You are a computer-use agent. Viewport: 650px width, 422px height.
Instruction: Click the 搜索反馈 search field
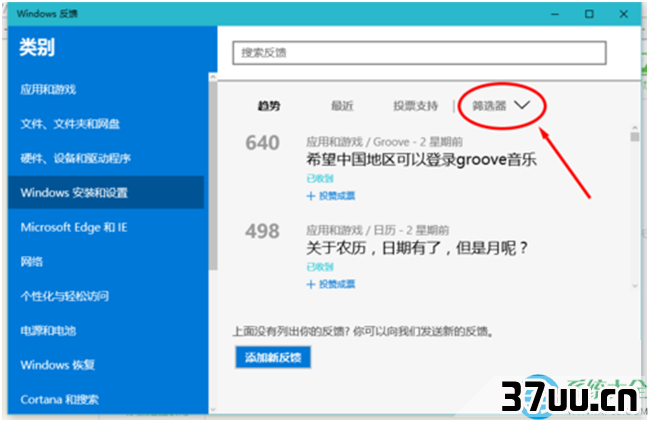(x=420, y=53)
